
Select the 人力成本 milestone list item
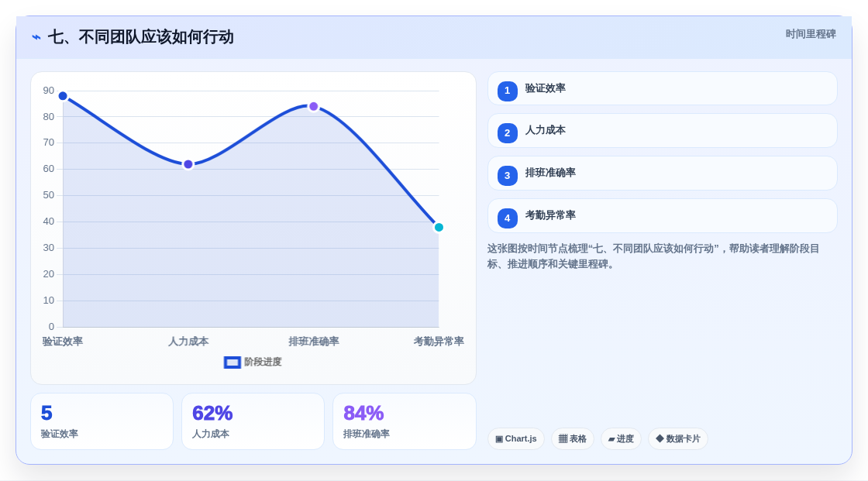662,131
